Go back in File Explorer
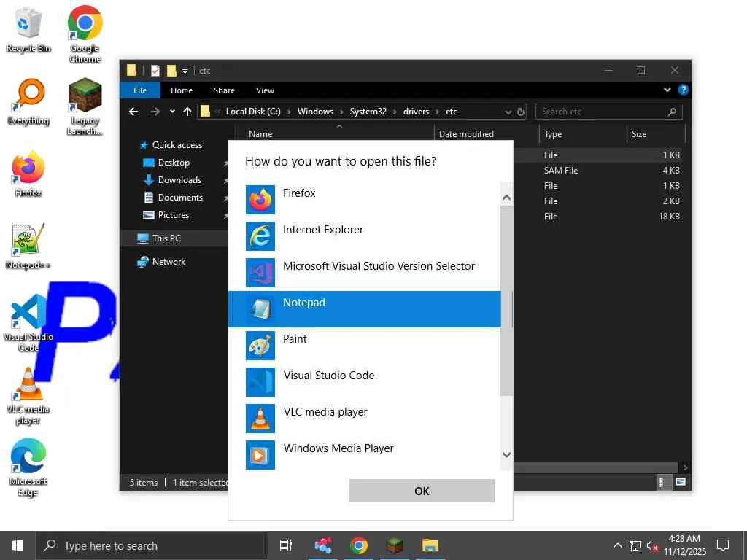 133,112
